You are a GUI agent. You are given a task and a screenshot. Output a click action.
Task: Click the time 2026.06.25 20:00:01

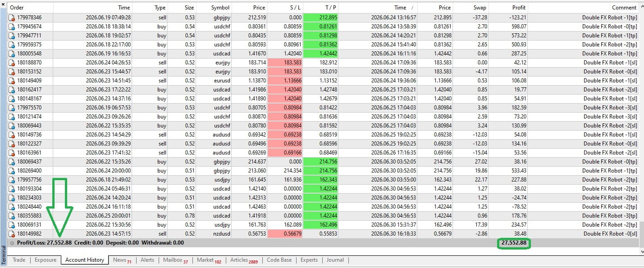pyautogui.click(x=108, y=216)
